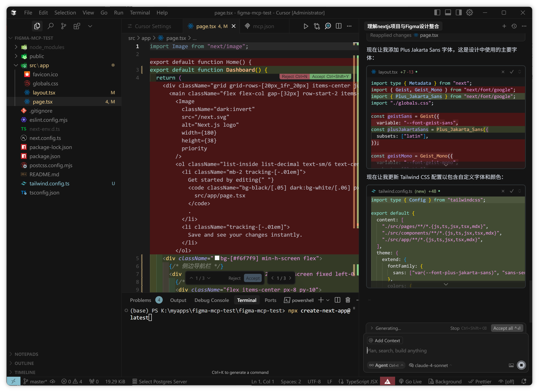
Task: Start new chat plus icon
Action: point(504,26)
